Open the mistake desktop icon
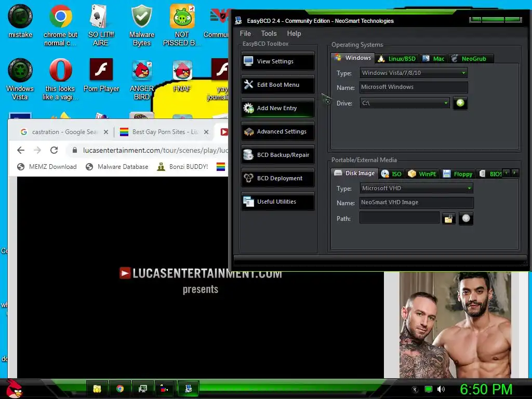 click(x=20, y=21)
